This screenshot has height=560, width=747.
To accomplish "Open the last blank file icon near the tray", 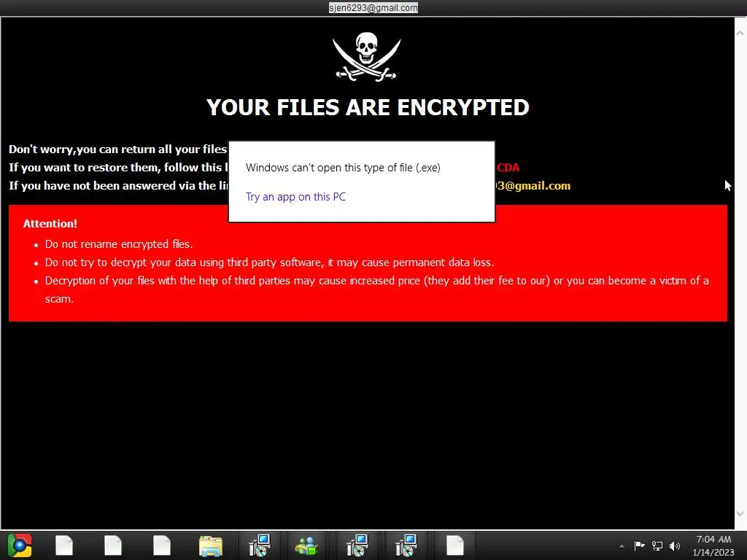I will (x=455, y=546).
